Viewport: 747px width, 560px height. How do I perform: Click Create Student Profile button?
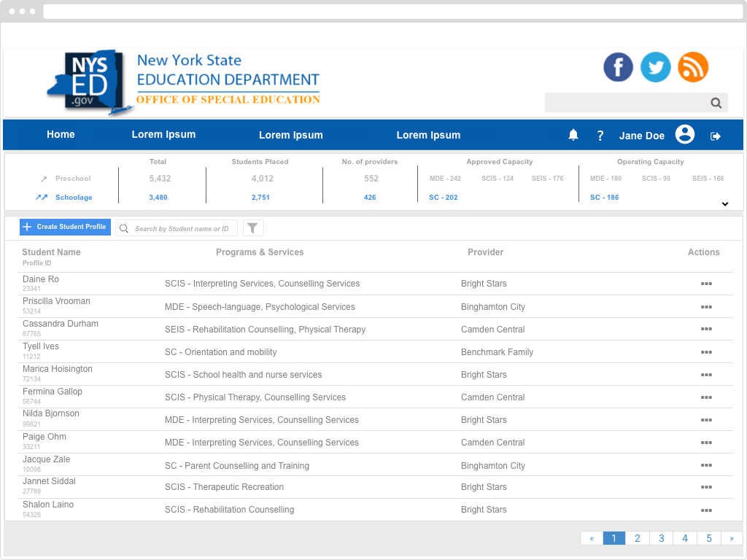coord(65,227)
